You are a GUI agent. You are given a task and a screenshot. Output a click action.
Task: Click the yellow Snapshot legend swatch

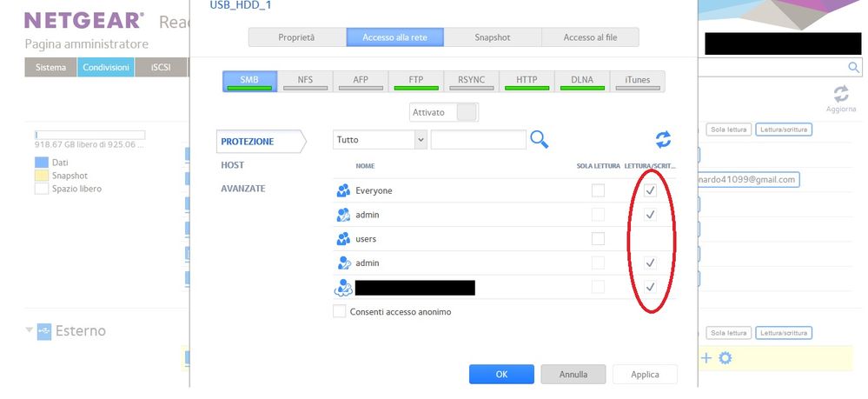[x=42, y=176]
